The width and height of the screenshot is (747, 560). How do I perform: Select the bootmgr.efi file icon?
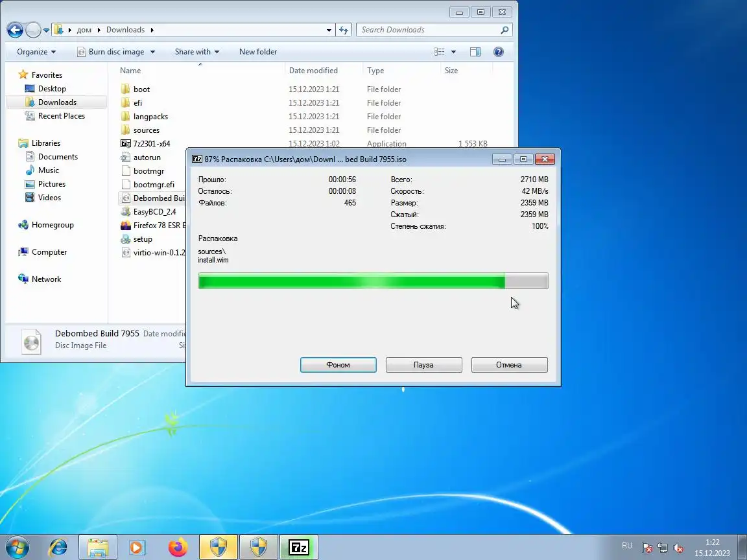pos(126,184)
